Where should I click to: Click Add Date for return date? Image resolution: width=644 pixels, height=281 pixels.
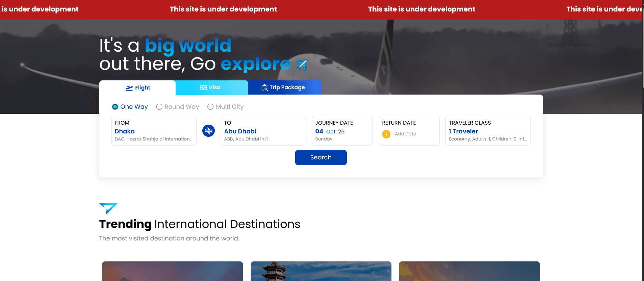[x=406, y=134]
